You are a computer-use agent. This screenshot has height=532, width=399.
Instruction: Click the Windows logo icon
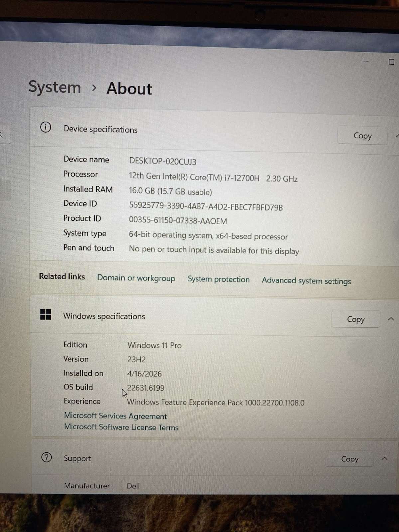click(x=45, y=314)
